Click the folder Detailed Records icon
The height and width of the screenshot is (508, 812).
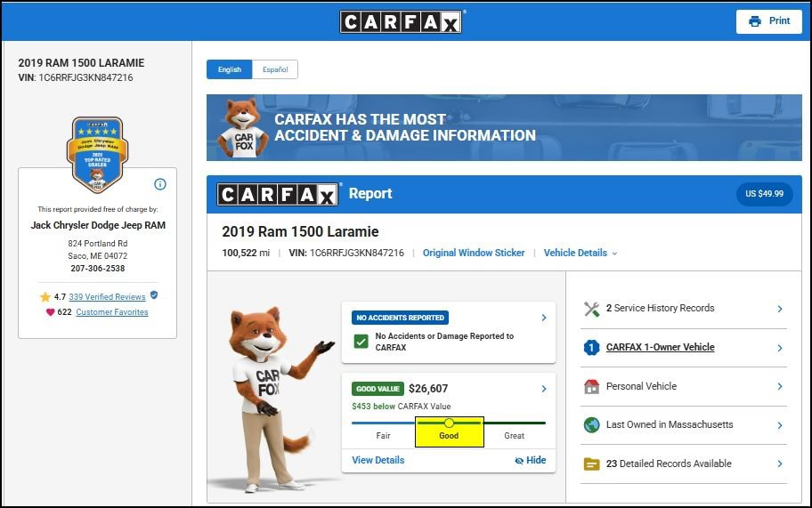tap(591, 464)
